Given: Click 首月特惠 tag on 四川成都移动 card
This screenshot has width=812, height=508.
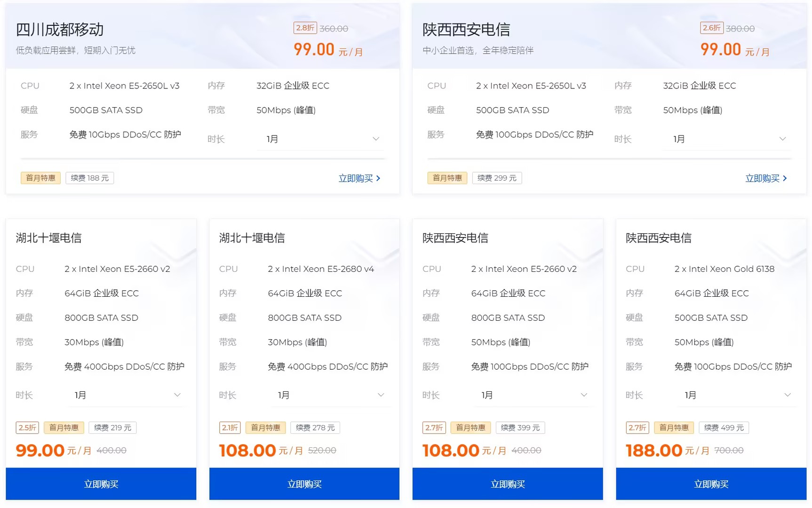Looking at the screenshot, I should click(x=40, y=178).
